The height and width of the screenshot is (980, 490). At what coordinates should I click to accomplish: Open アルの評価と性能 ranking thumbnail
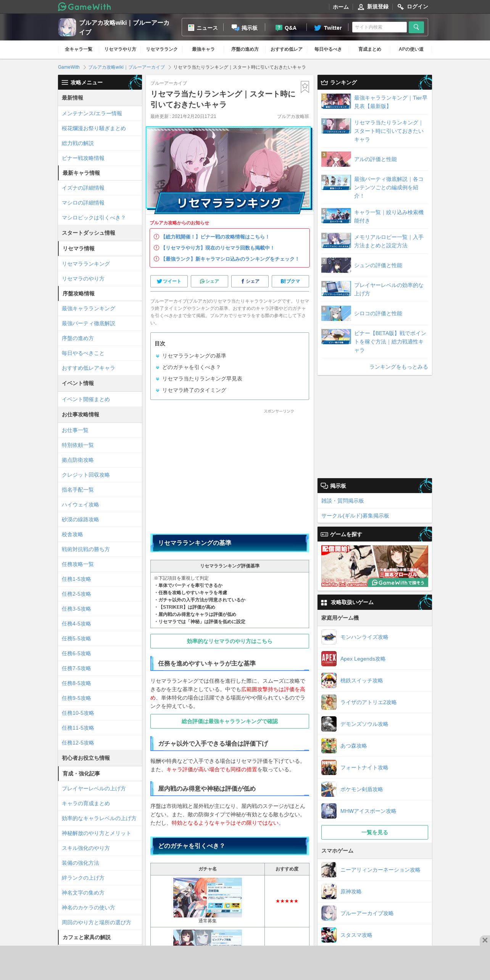coord(336,159)
